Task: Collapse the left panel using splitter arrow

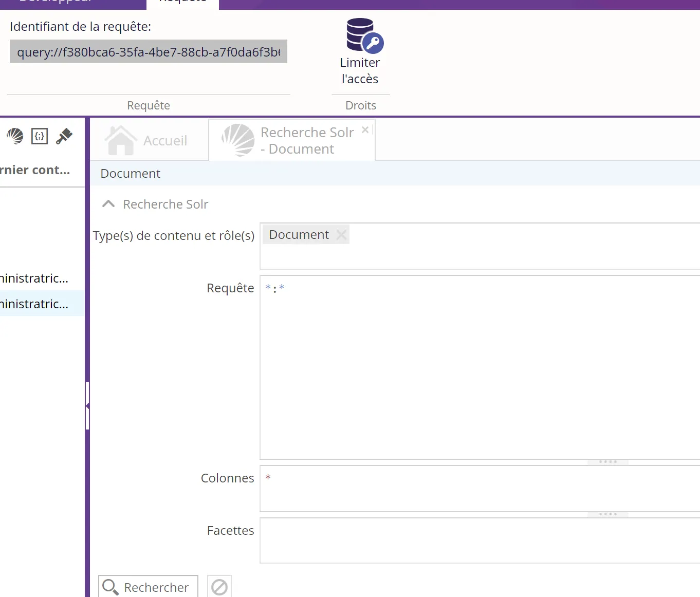Action: click(87, 406)
